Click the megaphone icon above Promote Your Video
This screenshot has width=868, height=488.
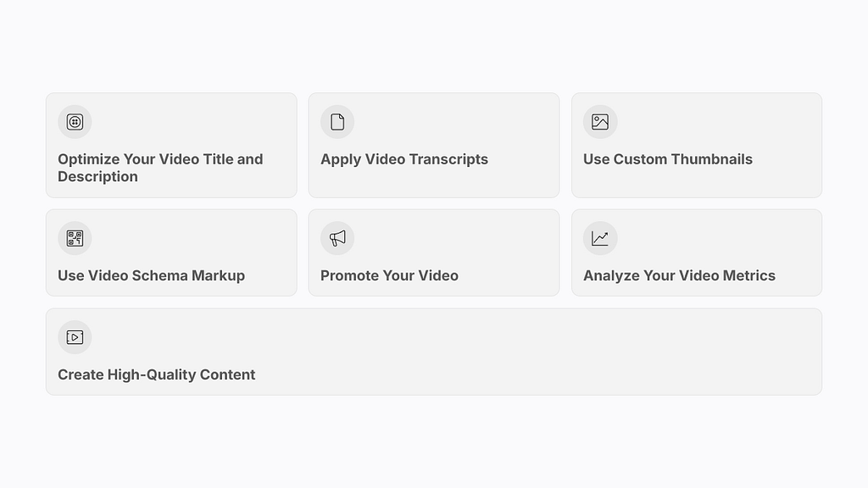(337, 238)
